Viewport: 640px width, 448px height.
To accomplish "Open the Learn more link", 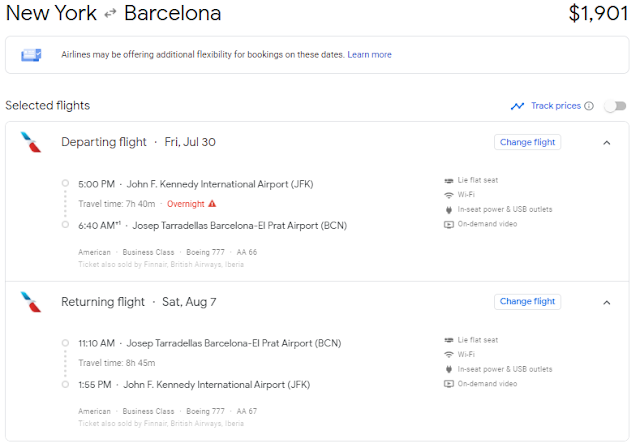I will click(369, 55).
